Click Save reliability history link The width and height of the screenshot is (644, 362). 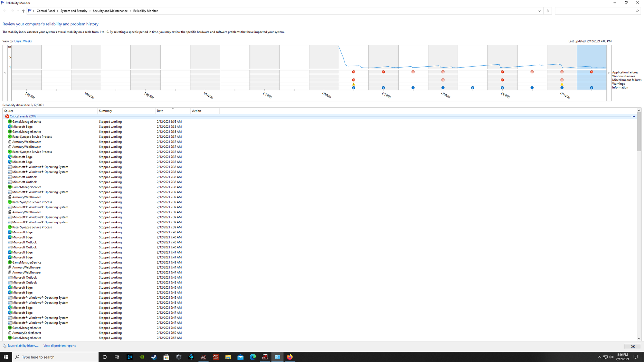(x=23, y=346)
